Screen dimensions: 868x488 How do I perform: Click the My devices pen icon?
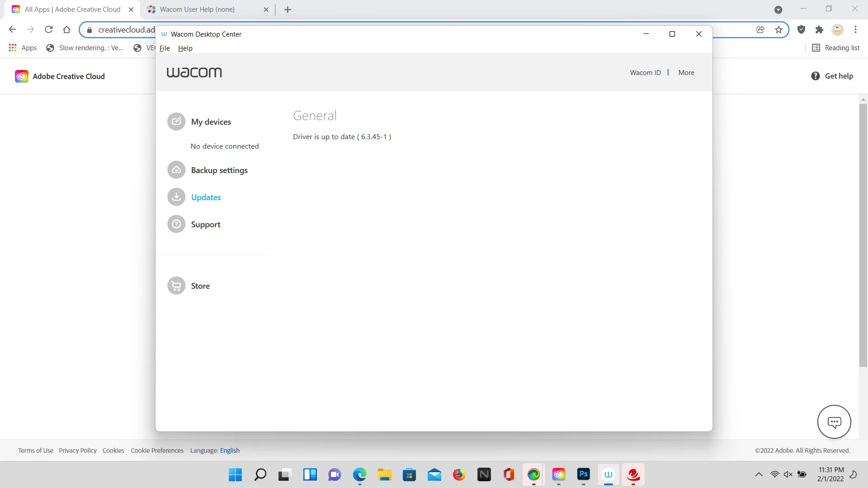pos(176,122)
